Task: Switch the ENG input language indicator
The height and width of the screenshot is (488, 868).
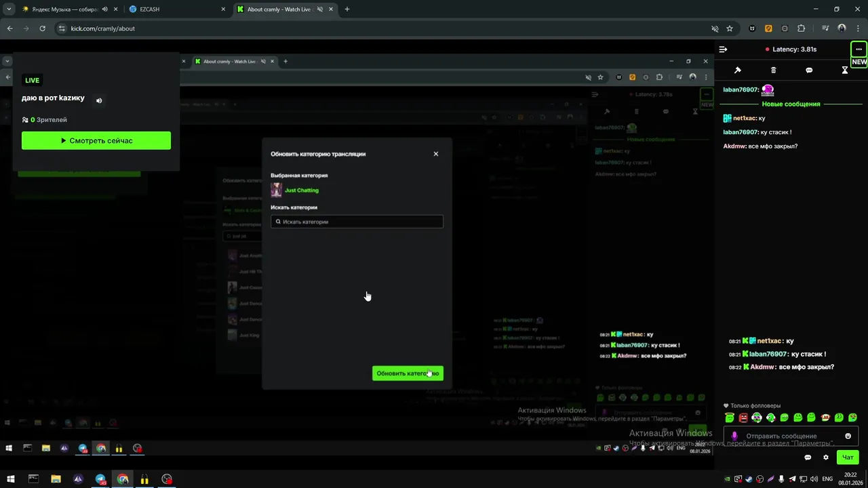Action: (x=827, y=479)
